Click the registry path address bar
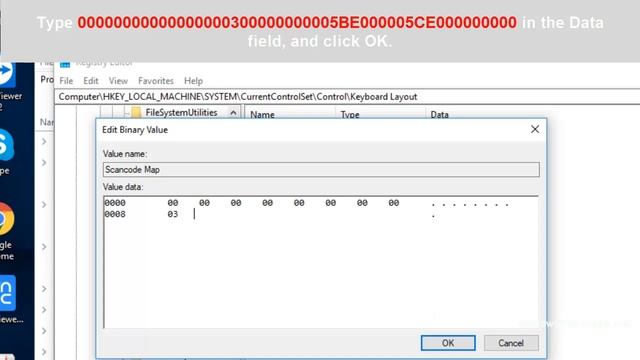Screen dimensions: 640x360 [347, 97]
